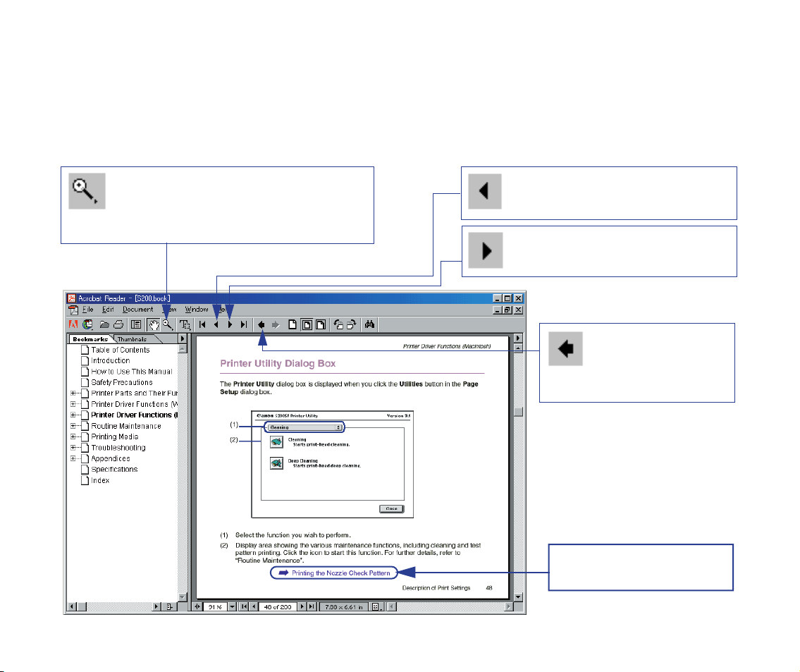Open the Find binoculars tool
Image resolution: width=800 pixels, height=672 pixels.
369,325
